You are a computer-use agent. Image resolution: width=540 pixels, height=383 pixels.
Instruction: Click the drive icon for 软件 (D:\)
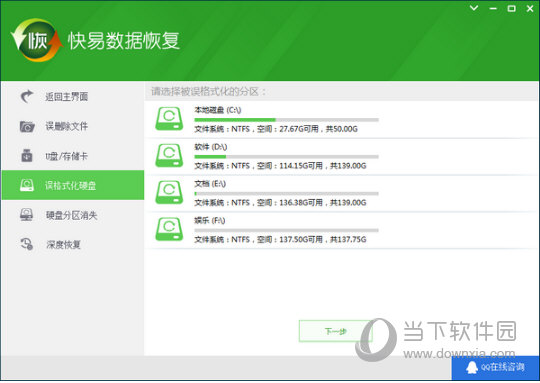[x=169, y=156]
